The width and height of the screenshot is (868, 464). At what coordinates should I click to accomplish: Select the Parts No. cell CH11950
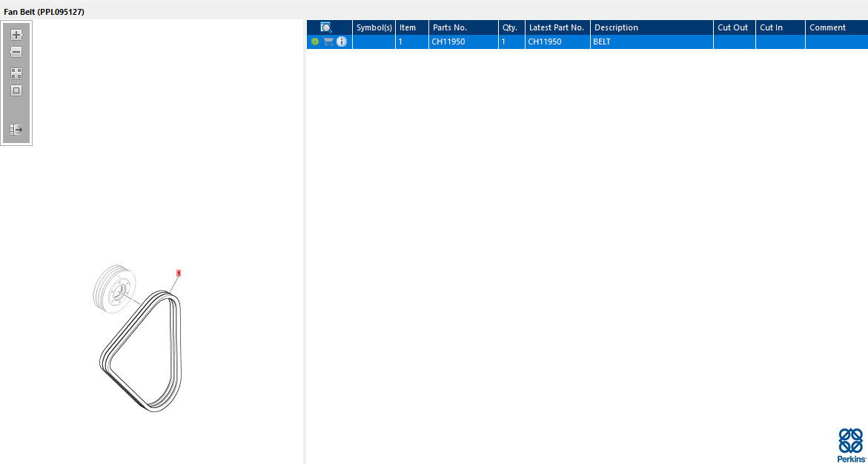click(463, 42)
